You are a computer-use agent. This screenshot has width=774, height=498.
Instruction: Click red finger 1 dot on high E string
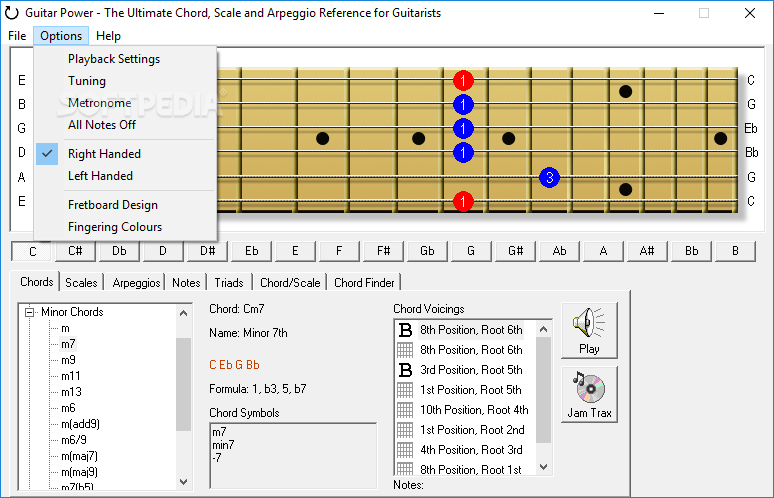463,80
